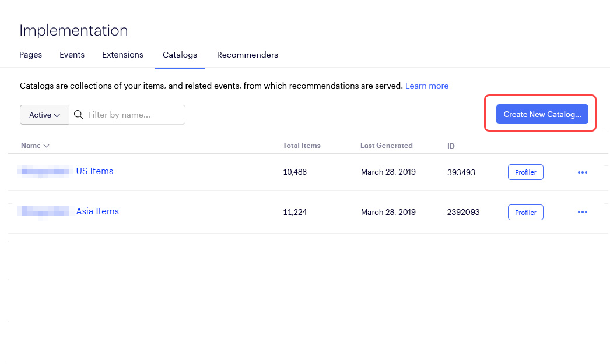Select the Catalogs tab

click(x=180, y=55)
